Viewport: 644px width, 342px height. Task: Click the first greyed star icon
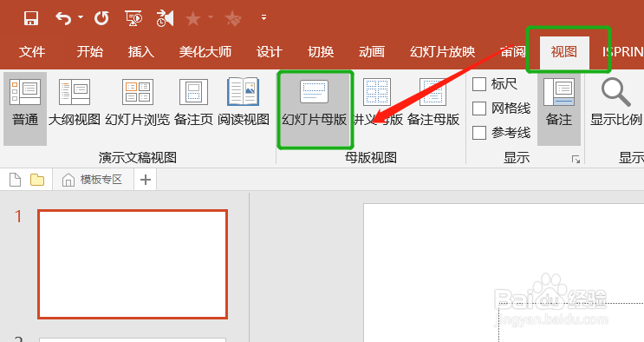pos(193,18)
